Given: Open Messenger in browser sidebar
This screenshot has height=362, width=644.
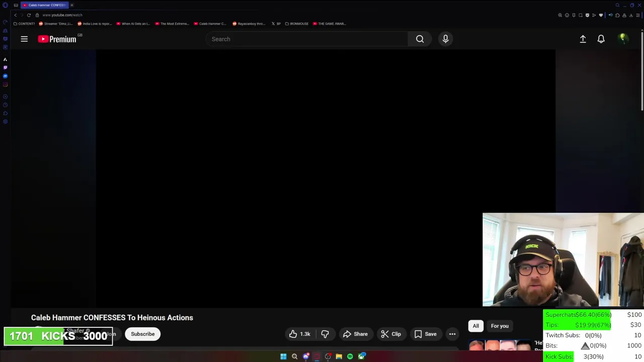Looking at the screenshot, I should pyautogui.click(x=5, y=76).
